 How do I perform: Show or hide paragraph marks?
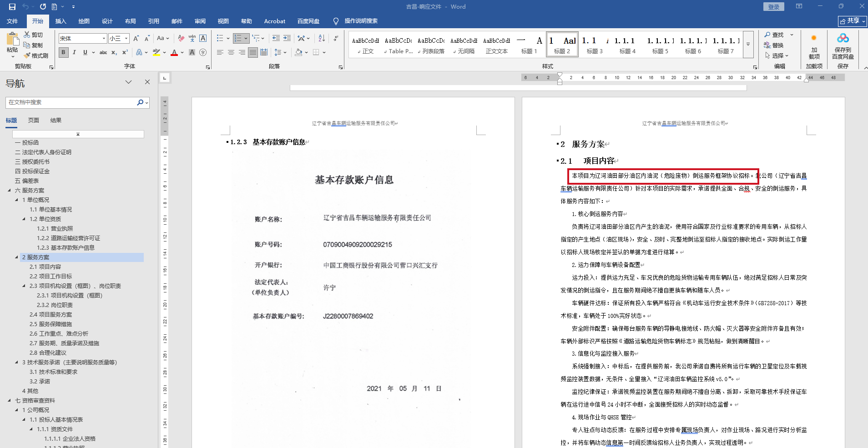(x=336, y=39)
